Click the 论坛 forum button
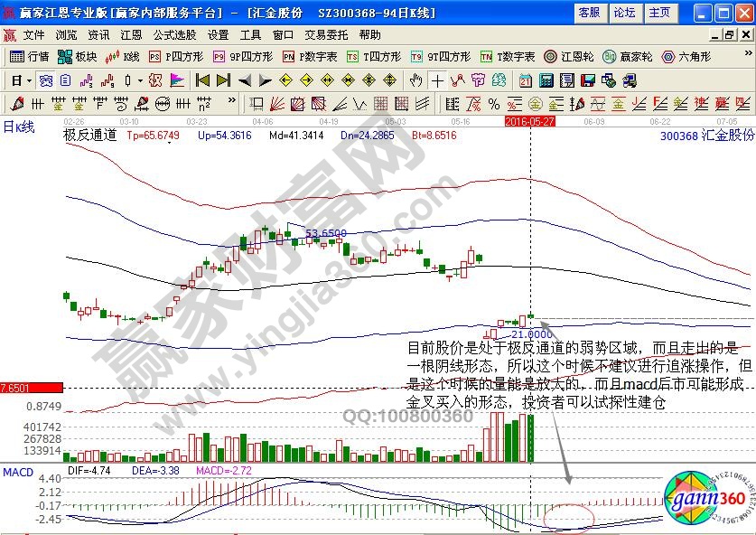756x535 pixels. 624,13
